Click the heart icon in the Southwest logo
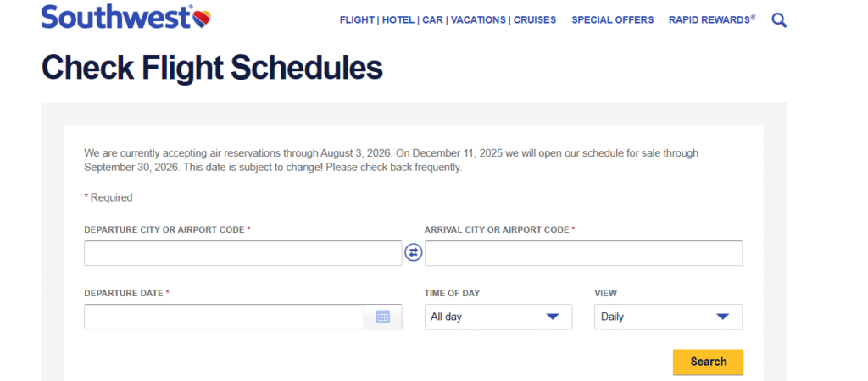 click(x=202, y=16)
